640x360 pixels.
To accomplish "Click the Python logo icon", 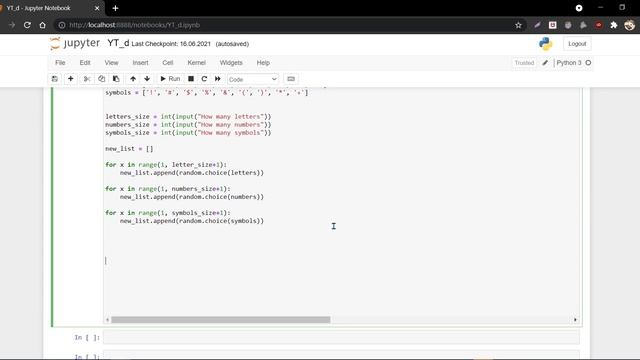I will pyautogui.click(x=545, y=44).
